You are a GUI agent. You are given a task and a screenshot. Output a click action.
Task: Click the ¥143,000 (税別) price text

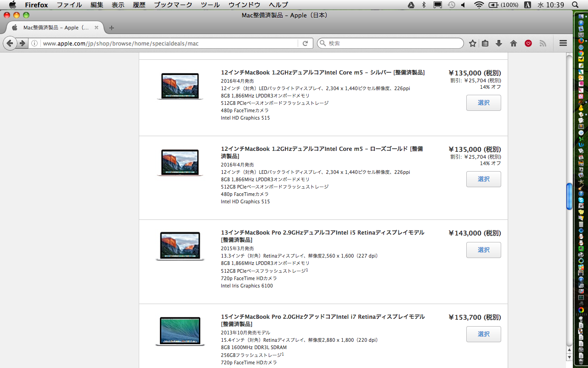coord(475,233)
